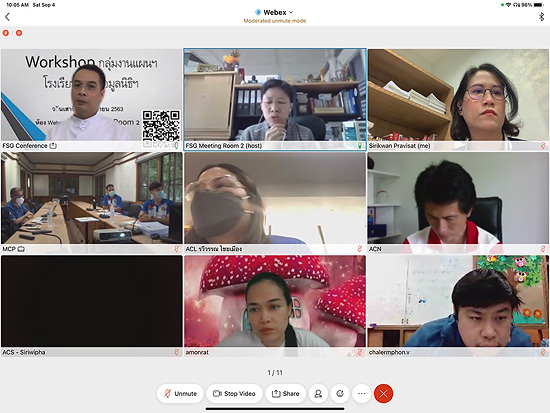The height and width of the screenshot is (413, 550).
Task: Toggle Stop Video camera button
Action: (234, 393)
